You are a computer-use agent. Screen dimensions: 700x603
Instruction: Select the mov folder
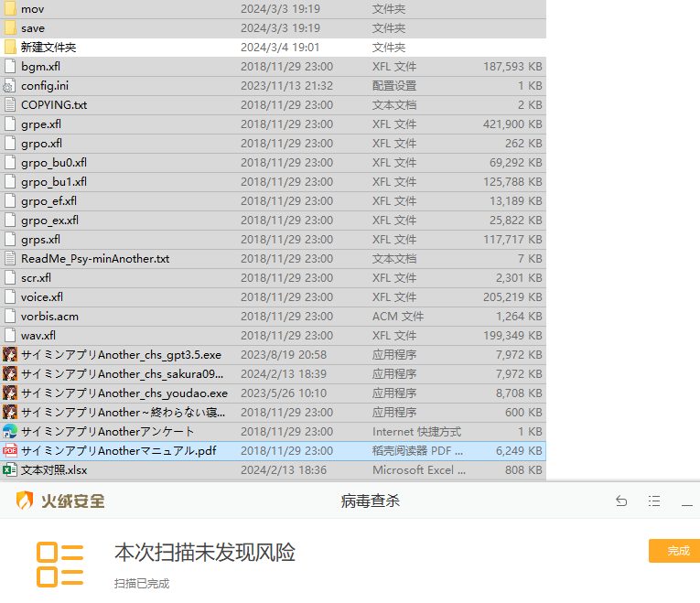[x=32, y=8]
